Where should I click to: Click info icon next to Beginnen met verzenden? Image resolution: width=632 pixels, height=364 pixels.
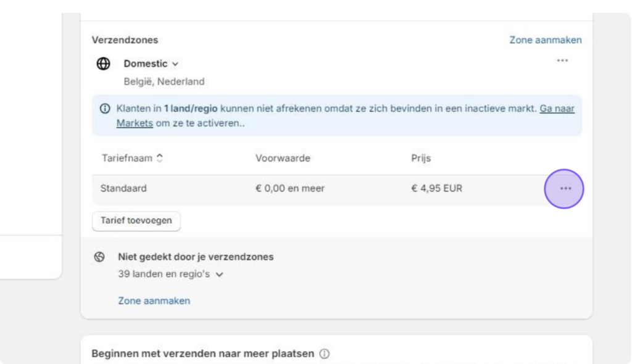324,354
